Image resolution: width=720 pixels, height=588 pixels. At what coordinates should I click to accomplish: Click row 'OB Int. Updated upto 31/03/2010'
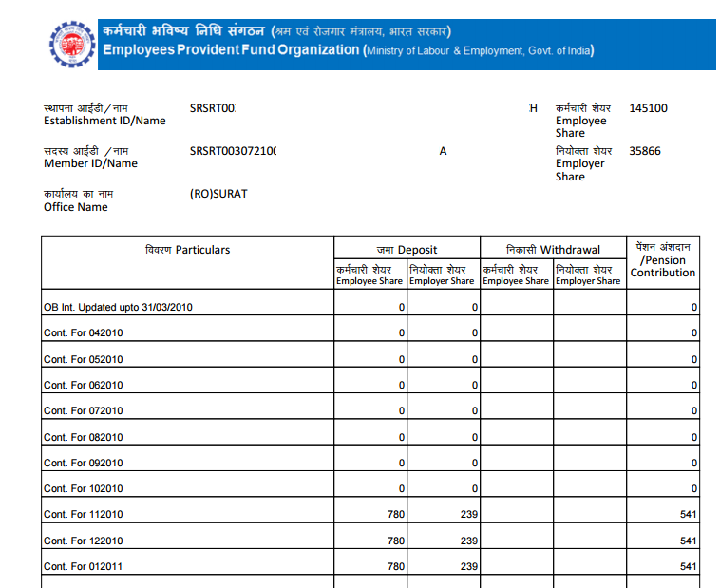(x=370, y=302)
